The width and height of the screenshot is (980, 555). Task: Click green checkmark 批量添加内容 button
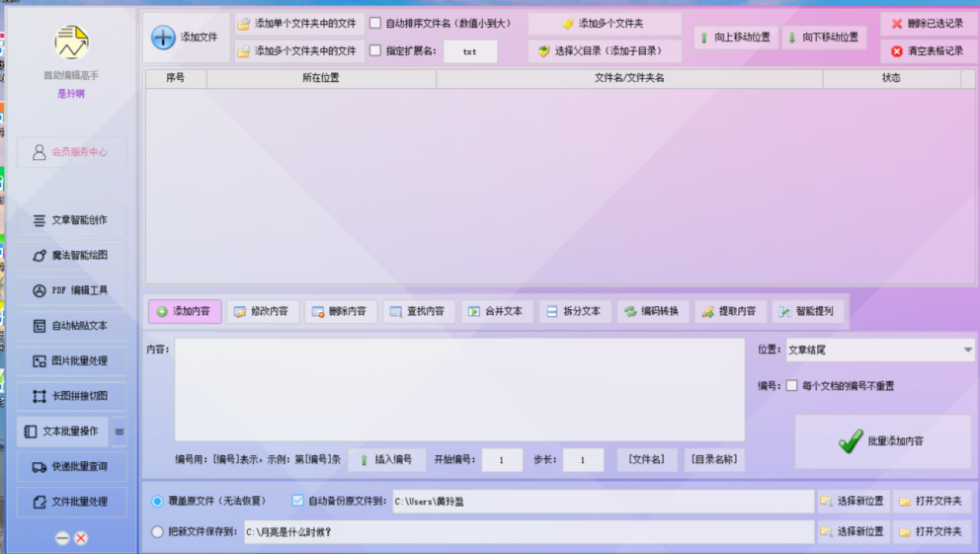(x=882, y=441)
